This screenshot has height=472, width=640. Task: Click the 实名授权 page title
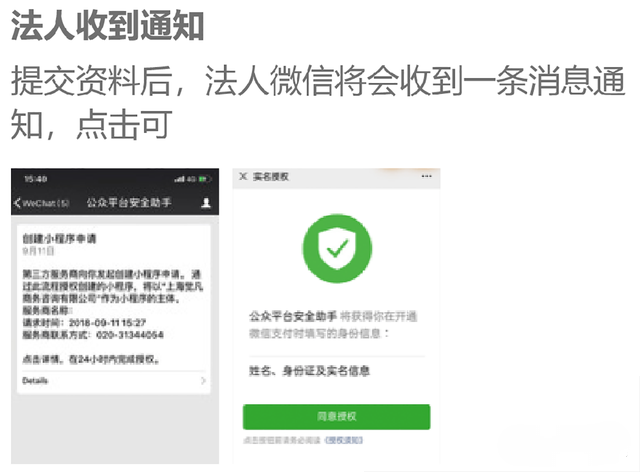click(271, 176)
